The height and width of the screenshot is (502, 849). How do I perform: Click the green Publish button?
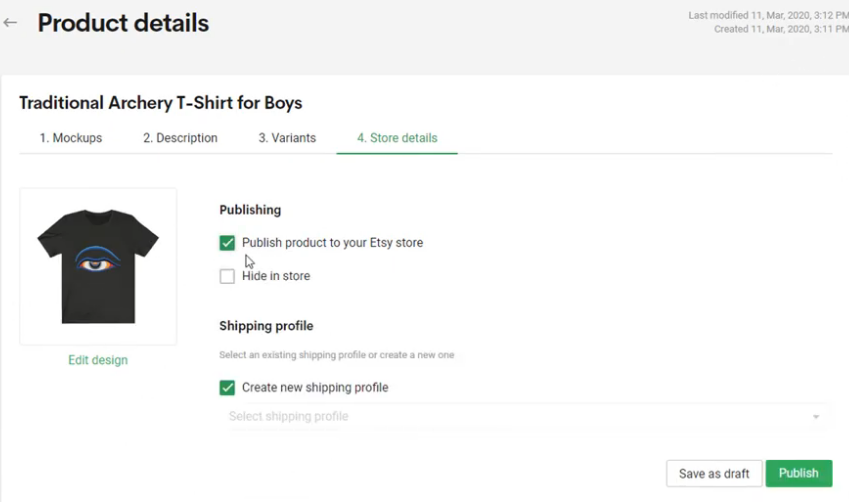pos(798,473)
